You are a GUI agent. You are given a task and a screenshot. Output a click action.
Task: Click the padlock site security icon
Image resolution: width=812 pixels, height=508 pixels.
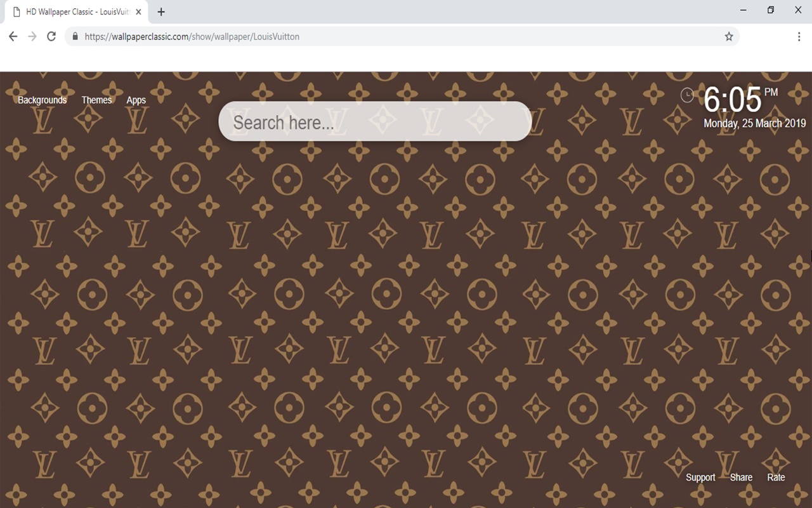click(x=75, y=37)
